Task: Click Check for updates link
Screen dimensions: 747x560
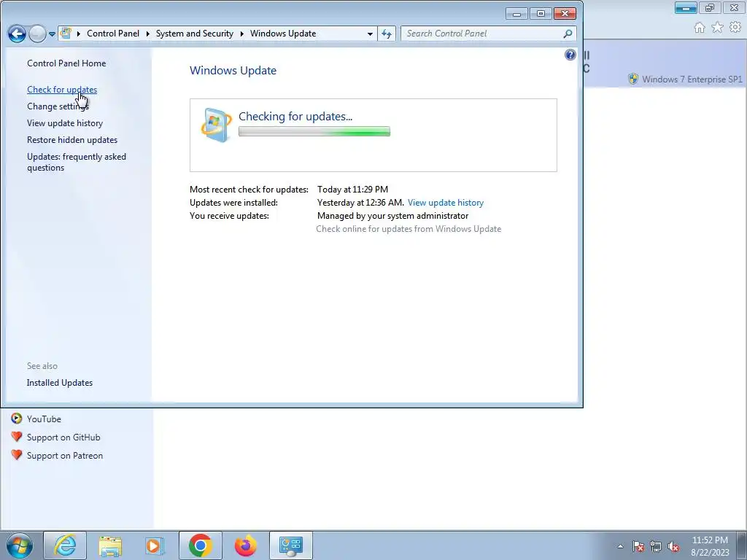Action: [x=62, y=90]
